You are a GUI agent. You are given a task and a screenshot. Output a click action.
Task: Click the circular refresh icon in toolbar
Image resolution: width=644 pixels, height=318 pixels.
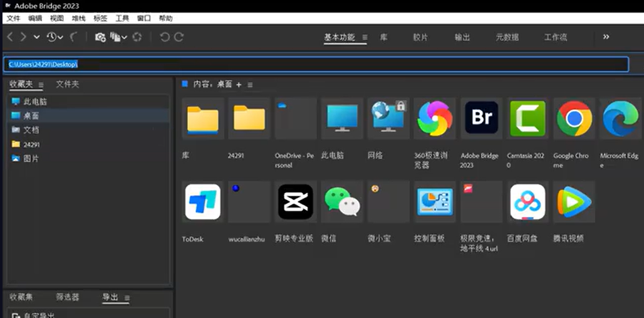(x=138, y=37)
